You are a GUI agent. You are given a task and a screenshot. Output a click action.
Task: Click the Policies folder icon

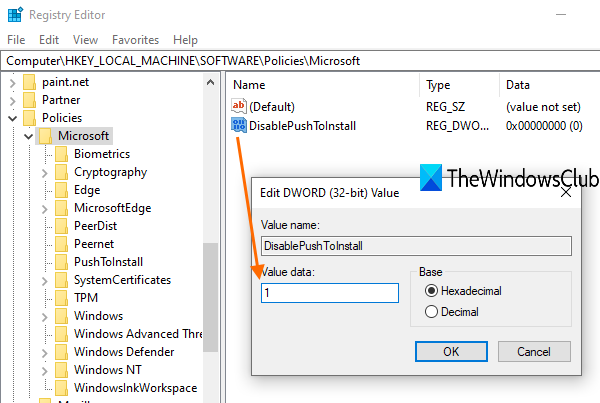click(x=29, y=118)
